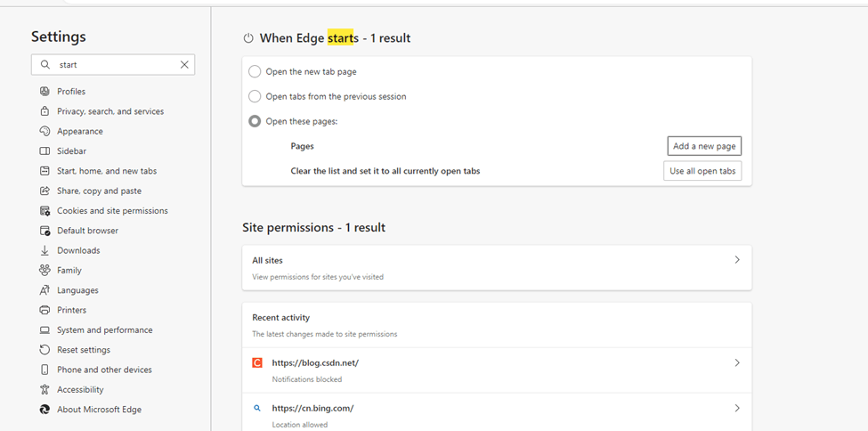Click the Printers icon
The image size is (868, 431).
pyautogui.click(x=45, y=310)
